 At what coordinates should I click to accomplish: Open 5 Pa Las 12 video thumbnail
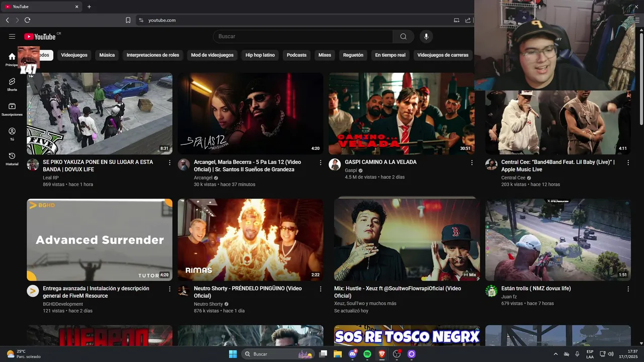(x=251, y=114)
